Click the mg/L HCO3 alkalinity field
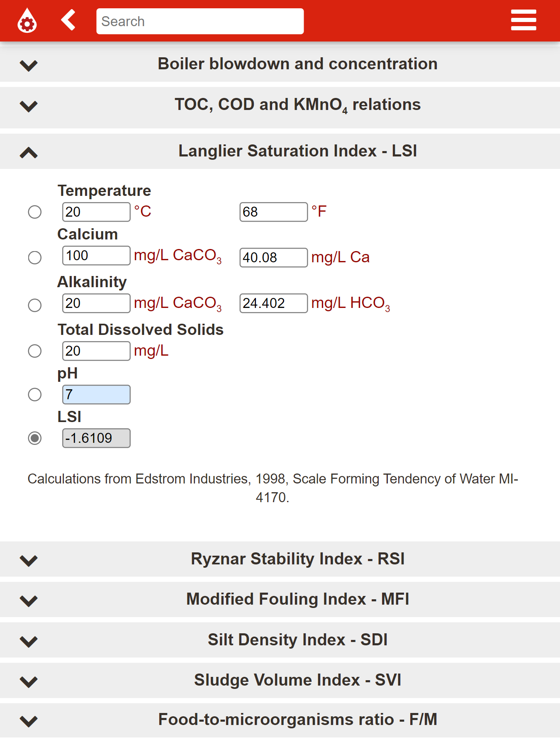The image size is (560, 747). tap(274, 303)
